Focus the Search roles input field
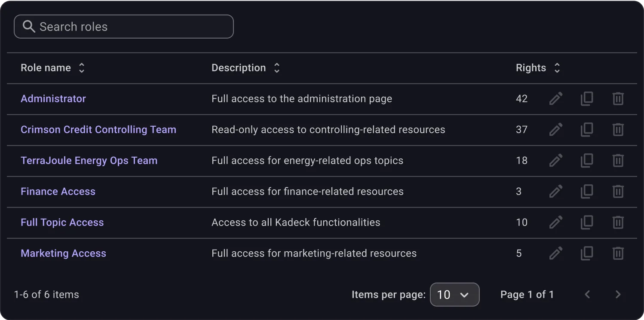The width and height of the screenshot is (644, 320). (x=124, y=27)
